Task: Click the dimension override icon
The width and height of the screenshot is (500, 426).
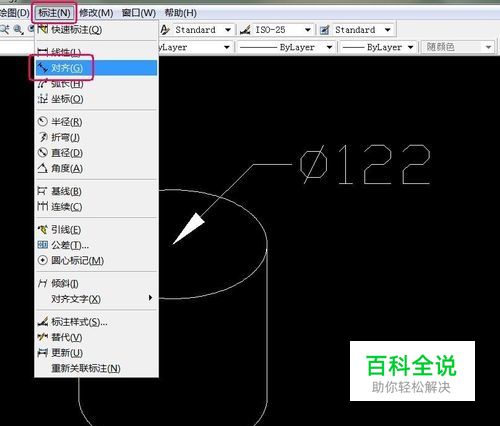Action: (42, 337)
